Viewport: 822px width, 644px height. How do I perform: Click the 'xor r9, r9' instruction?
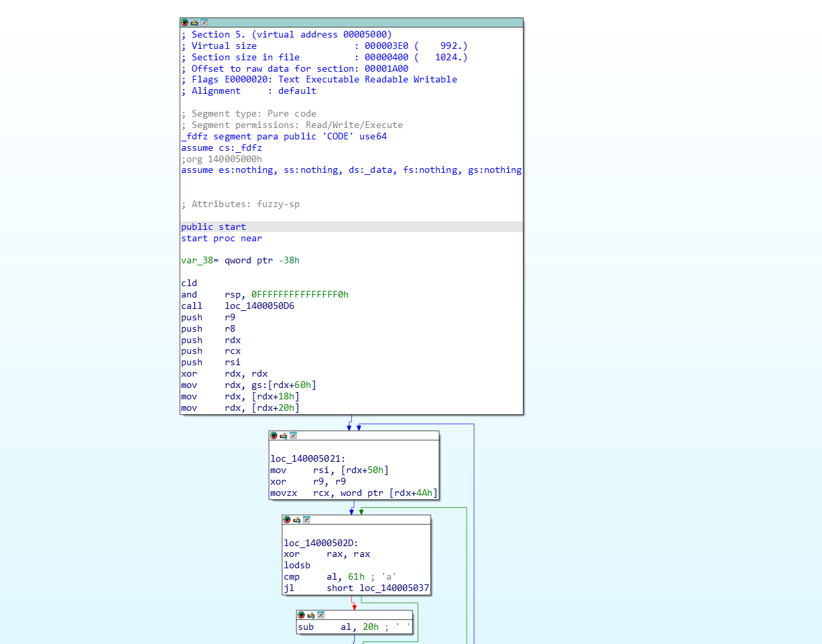click(308, 481)
